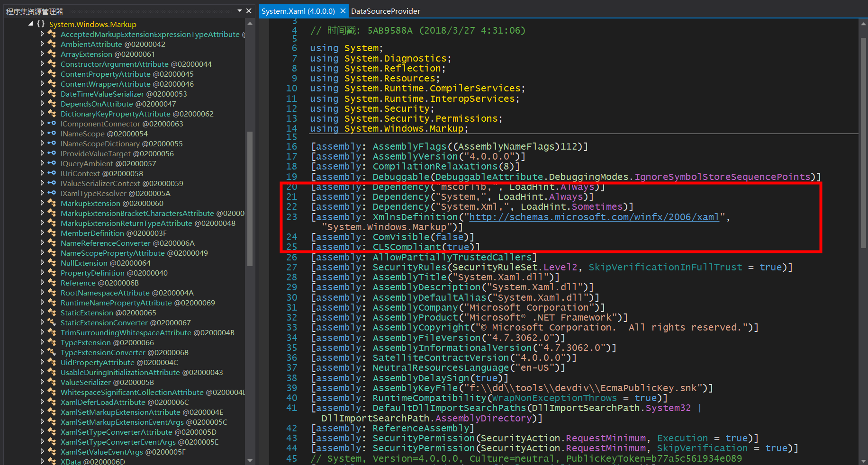This screenshot has width=868, height=465.
Task: Click the class icon beside ConstructorArgumentAttribute
Action: (x=52, y=64)
